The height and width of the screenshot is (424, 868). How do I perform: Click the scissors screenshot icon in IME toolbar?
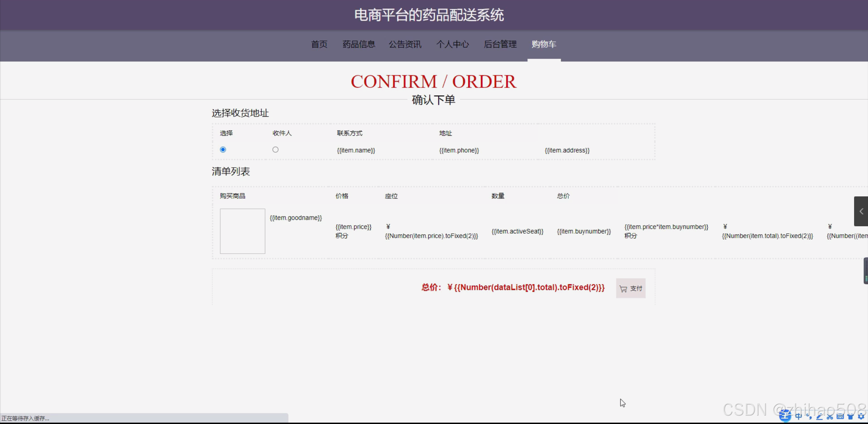click(830, 417)
